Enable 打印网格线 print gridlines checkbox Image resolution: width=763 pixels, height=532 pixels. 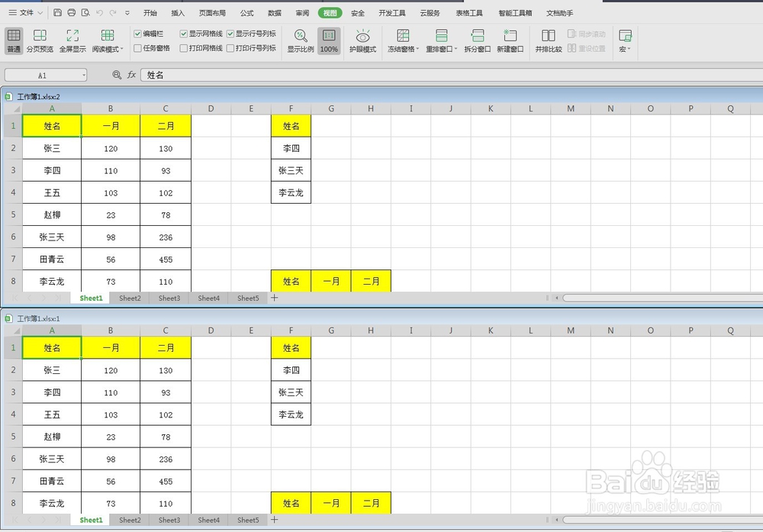pos(183,48)
